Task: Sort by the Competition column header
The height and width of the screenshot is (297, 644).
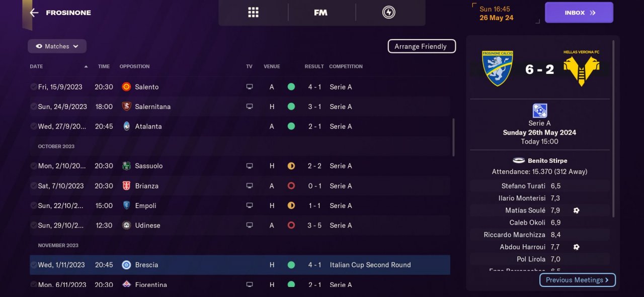Action: (346, 66)
